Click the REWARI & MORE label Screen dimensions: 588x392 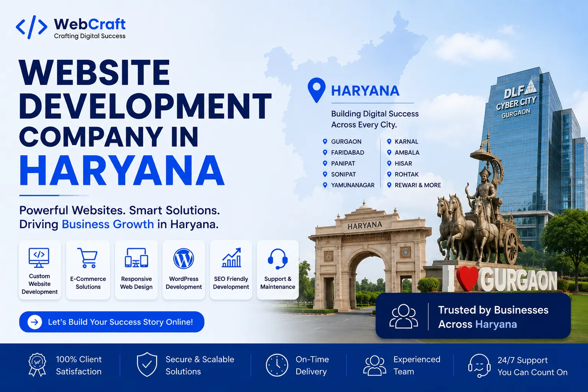(418, 185)
